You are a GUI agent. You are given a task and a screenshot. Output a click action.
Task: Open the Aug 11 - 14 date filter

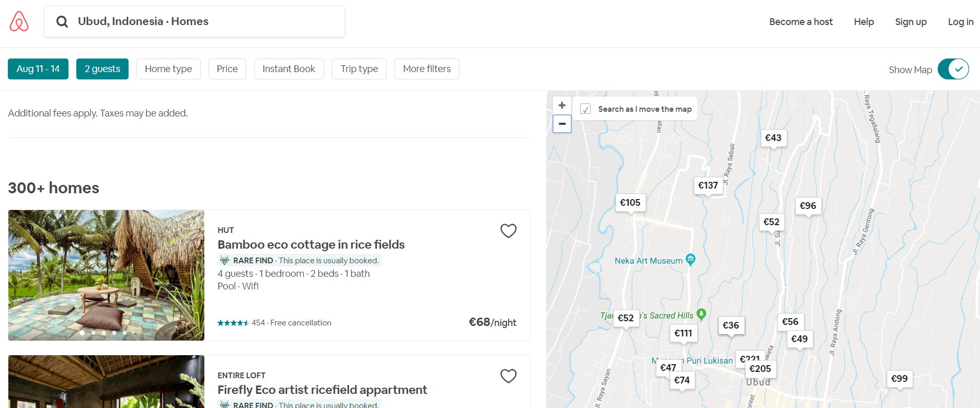pyautogui.click(x=38, y=69)
